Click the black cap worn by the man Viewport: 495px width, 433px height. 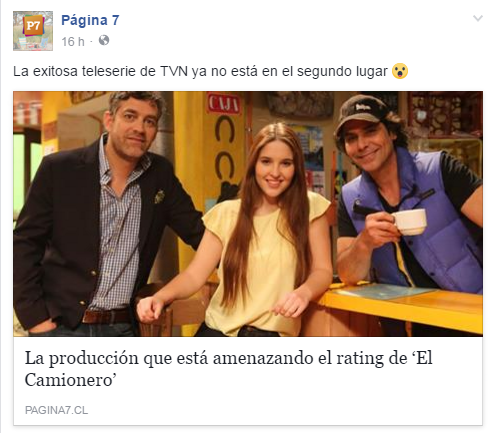click(x=363, y=111)
